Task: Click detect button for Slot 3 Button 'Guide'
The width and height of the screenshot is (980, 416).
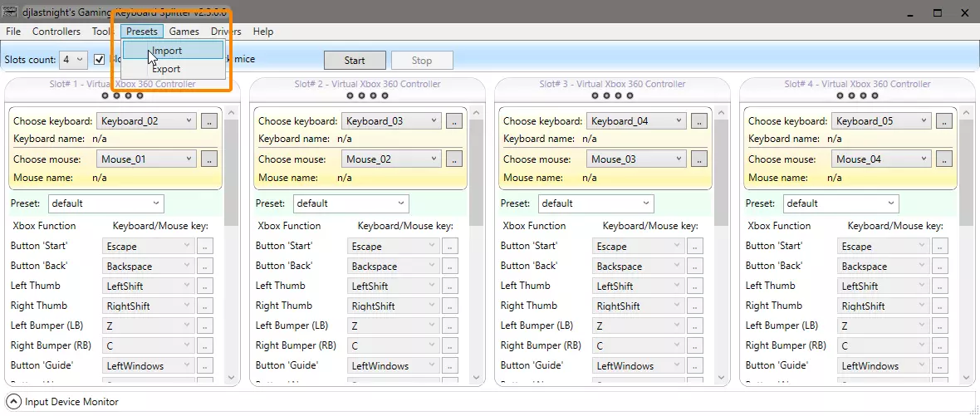Action: coord(695,366)
